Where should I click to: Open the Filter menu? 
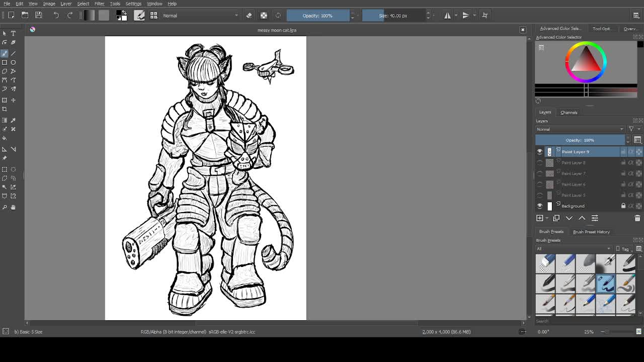99,4
